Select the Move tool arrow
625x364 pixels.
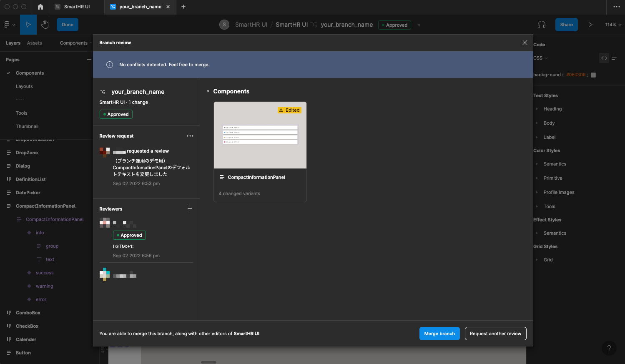coord(28,25)
